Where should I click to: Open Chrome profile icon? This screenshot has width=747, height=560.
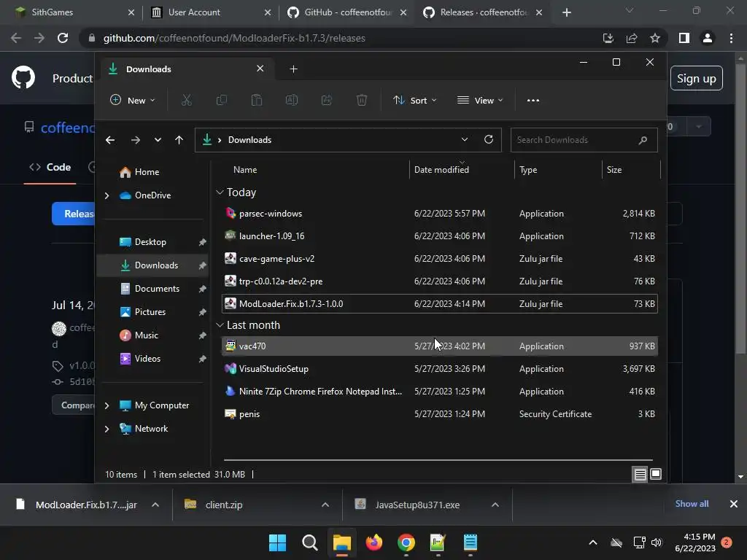point(708,38)
